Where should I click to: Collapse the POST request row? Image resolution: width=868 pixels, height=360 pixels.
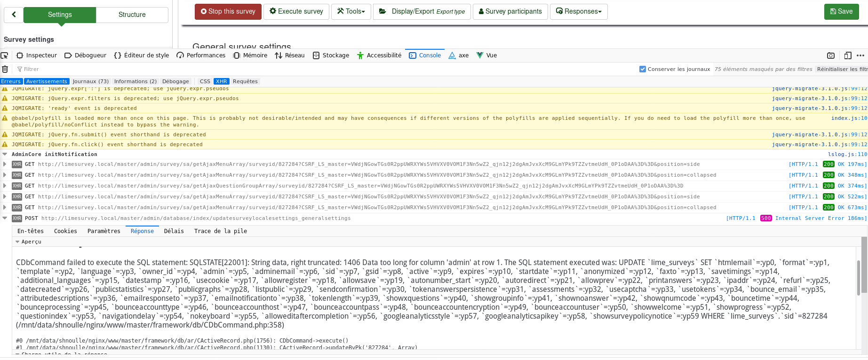pyautogui.click(x=5, y=218)
